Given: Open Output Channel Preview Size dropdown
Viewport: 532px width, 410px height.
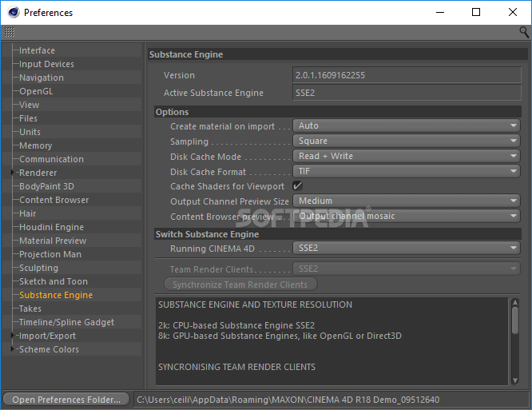Looking at the screenshot, I should point(407,201).
